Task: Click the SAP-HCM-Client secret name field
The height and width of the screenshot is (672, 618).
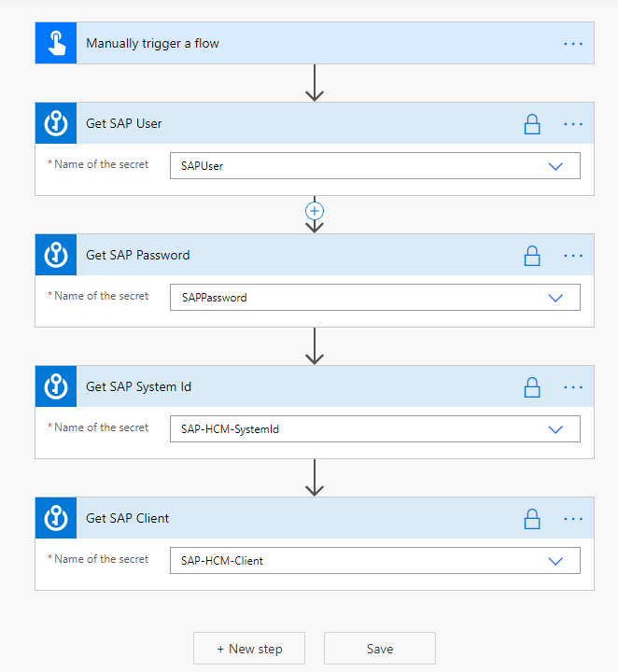Action: tap(375, 561)
